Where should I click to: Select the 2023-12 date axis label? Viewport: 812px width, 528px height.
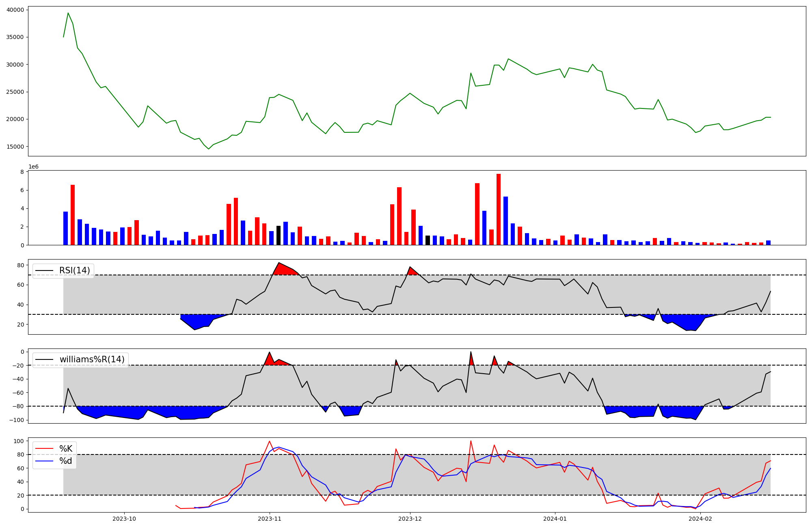(410, 519)
